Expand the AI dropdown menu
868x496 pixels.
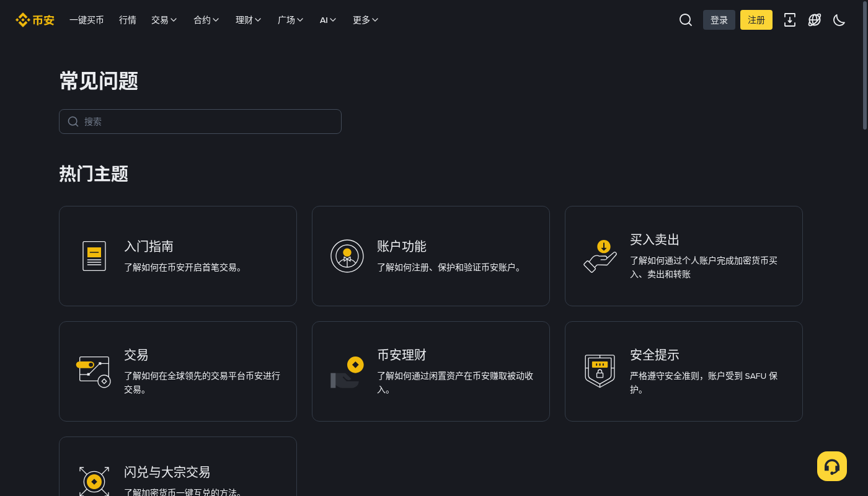(328, 20)
